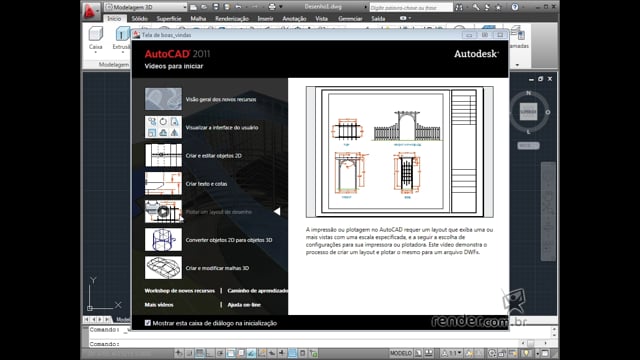Switch to the Renderização ribbon tab
This screenshot has width=640, height=360.
tap(232, 18)
